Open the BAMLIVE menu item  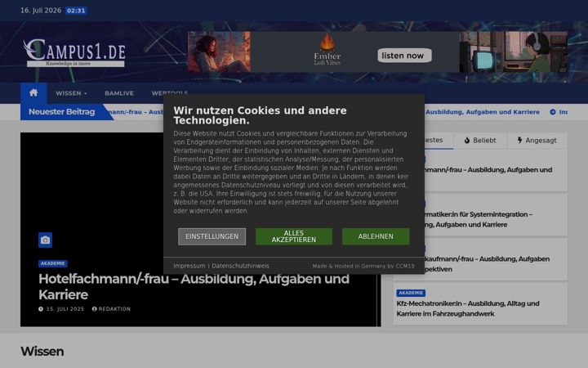[119, 93]
